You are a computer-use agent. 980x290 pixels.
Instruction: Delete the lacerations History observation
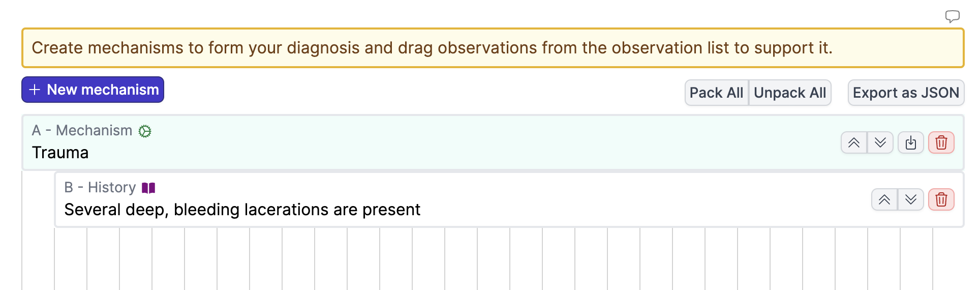tap(941, 200)
